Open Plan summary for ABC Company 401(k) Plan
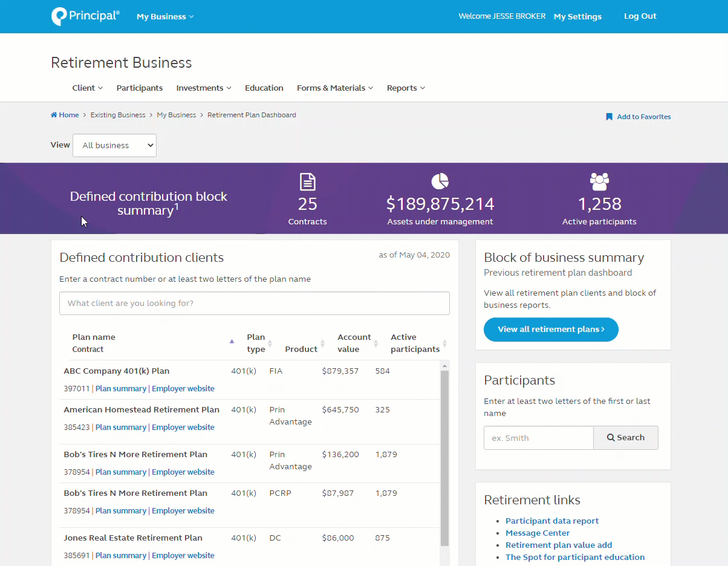 [121, 389]
